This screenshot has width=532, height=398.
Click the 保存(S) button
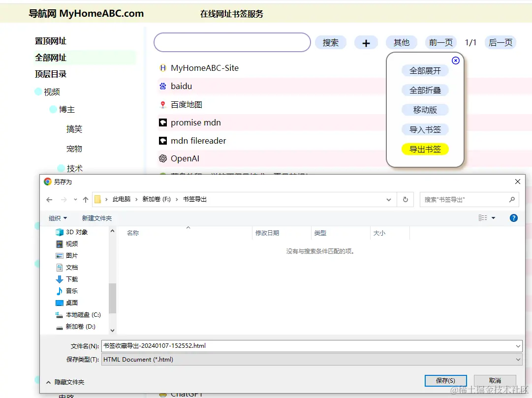pyautogui.click(x=445, y=380)
